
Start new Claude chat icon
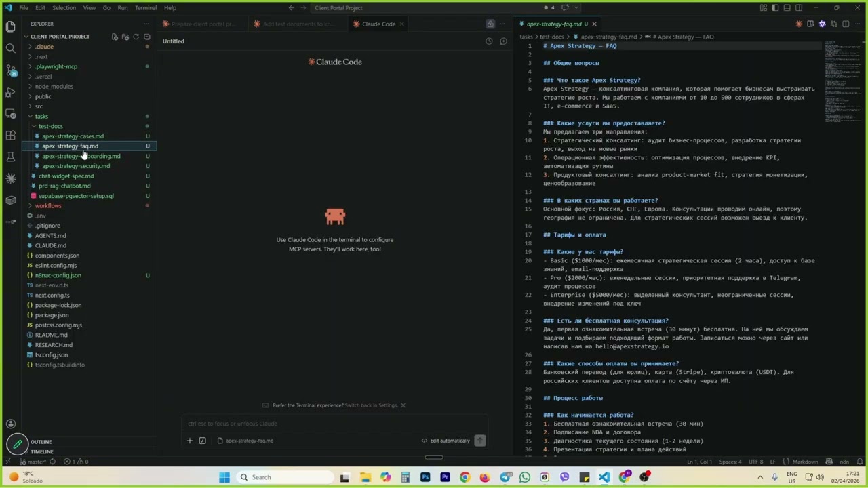point(503,41)
